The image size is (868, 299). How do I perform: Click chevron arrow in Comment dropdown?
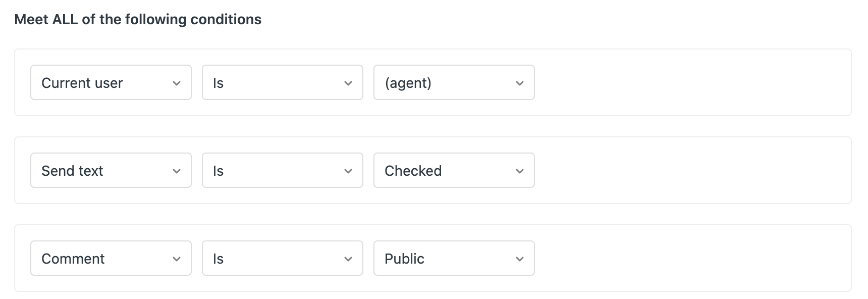click(177, 259)
